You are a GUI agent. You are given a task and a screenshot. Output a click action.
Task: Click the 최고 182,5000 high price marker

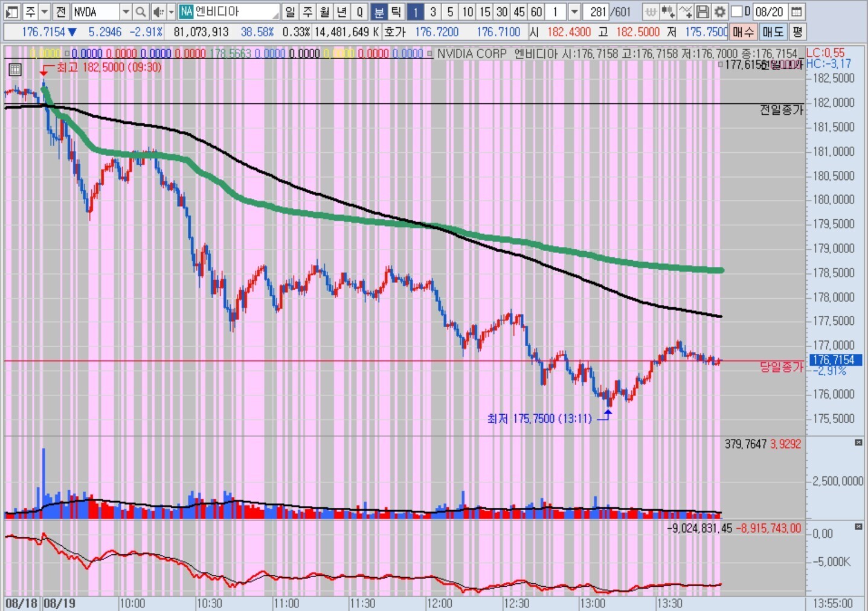(109, 68)
